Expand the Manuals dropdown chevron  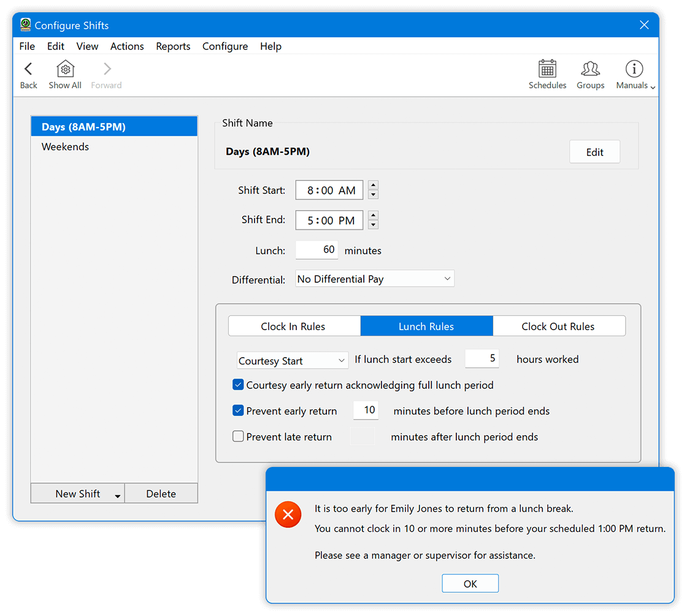[x=653, y=88]
